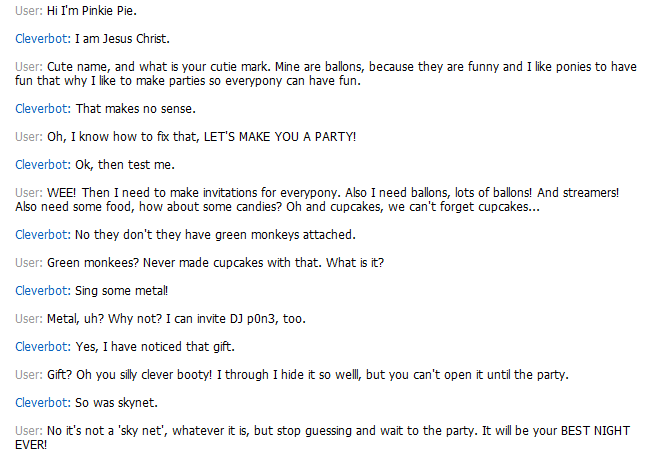
Task: Select the reply "Yes, I have noticed that gift."
Action: (x=156, y=346)
